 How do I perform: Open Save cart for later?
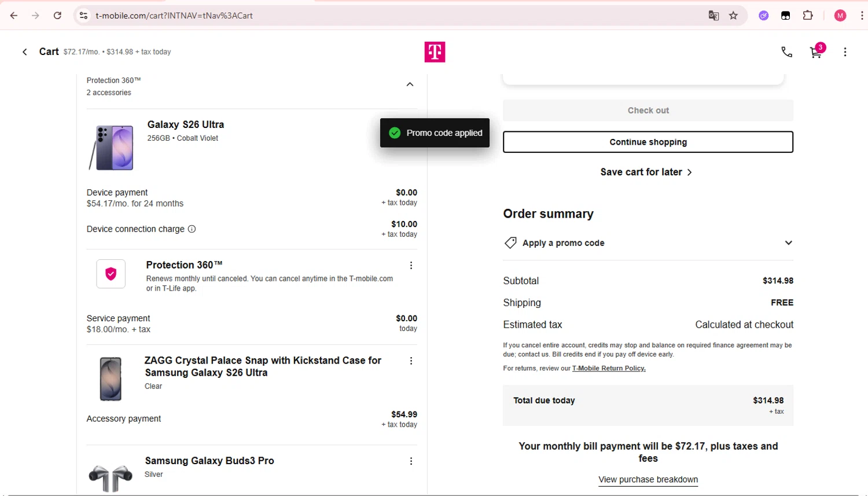tap(646, 172)
